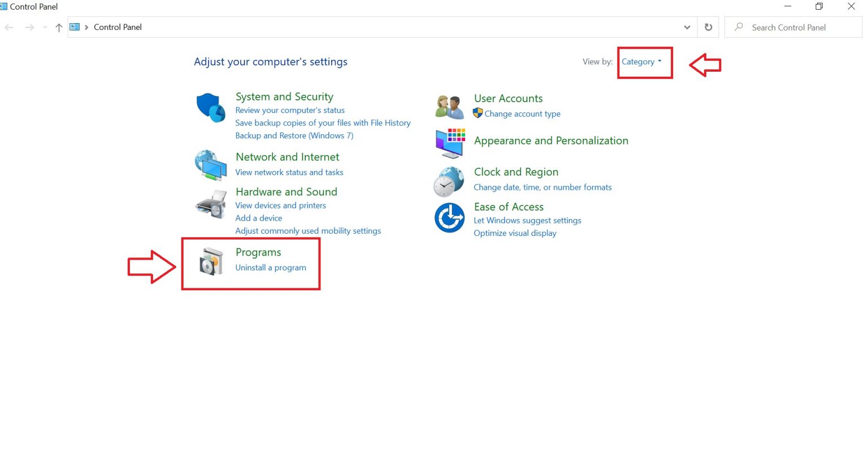Image resolution: width=868 pixels, height=455 pixels.
Task: Click the System and Security shield icon
Action: (210, 107)
